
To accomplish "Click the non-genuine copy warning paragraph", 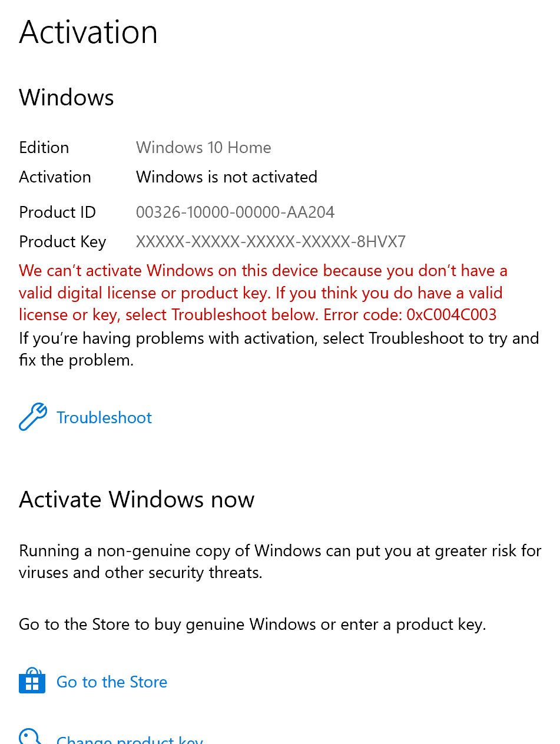I will (x=280, y=562).
